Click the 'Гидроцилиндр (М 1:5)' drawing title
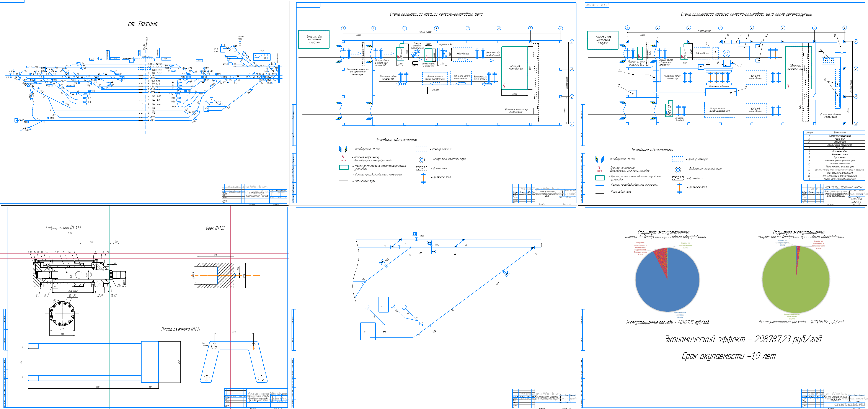 (x=63, y=228)
